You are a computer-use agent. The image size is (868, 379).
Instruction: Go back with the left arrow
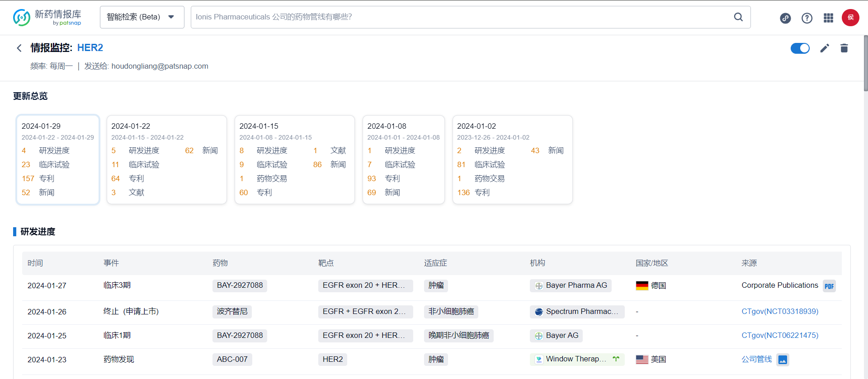(x=19, y=48)
